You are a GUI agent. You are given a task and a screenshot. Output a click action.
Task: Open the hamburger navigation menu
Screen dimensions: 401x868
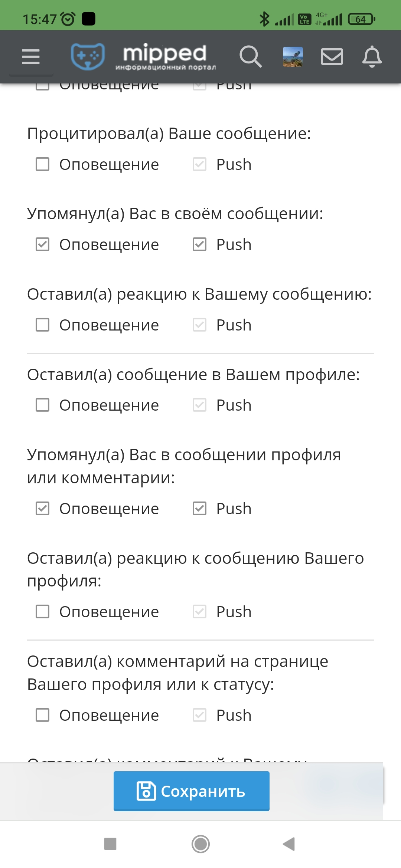coord(31,57)
